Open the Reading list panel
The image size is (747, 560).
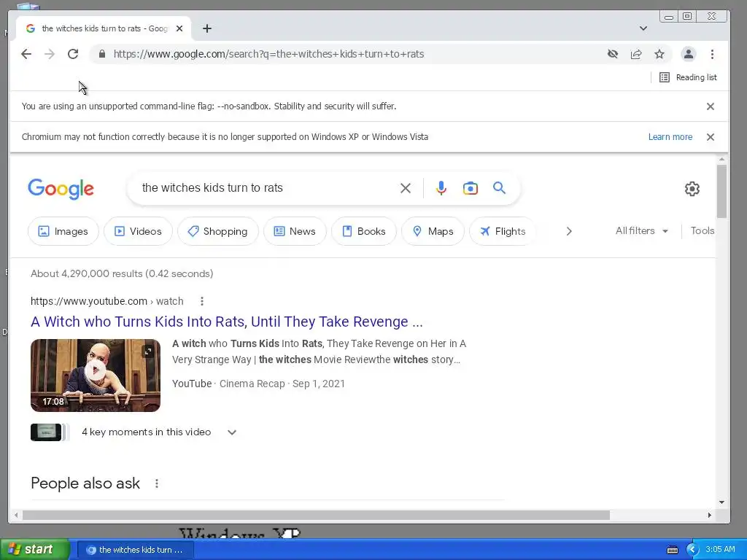click(x=688, y=77)
